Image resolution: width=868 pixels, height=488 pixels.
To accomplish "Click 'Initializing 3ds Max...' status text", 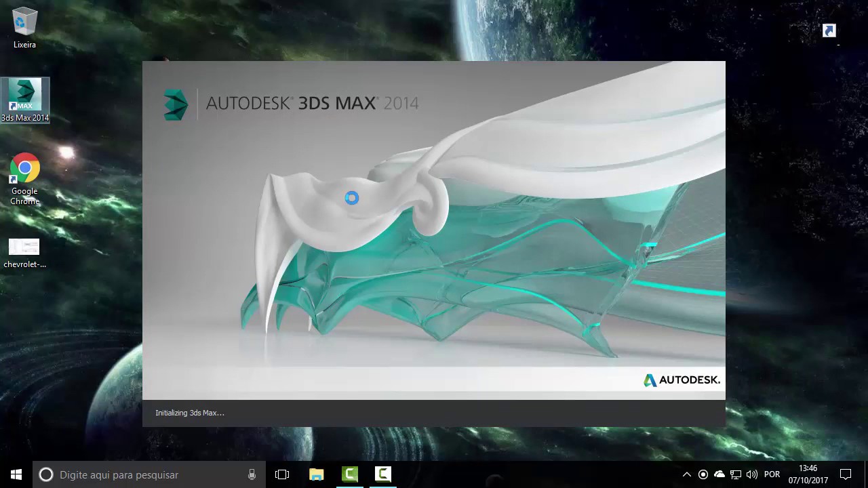I will coord(190,413).
